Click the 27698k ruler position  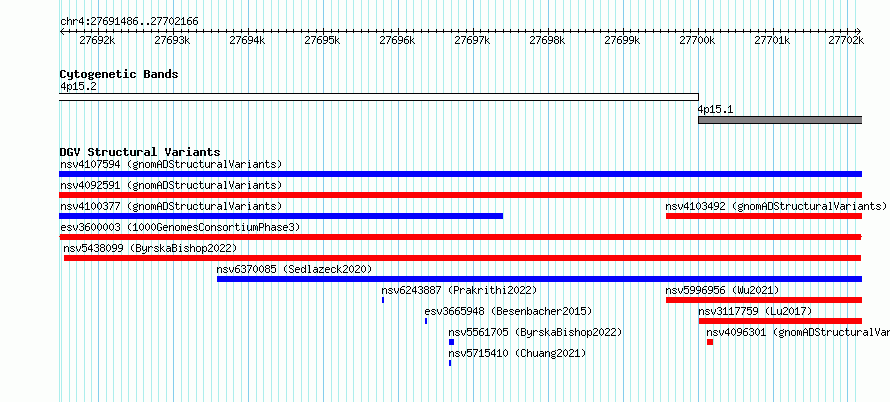pyautogui.click(x=548, y=41)
